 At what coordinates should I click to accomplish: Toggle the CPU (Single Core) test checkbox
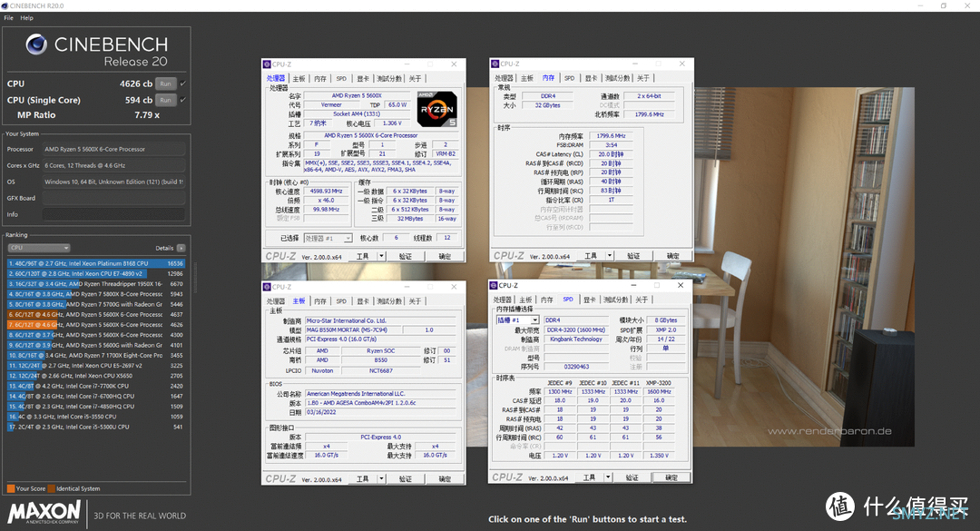click(183, 100)
